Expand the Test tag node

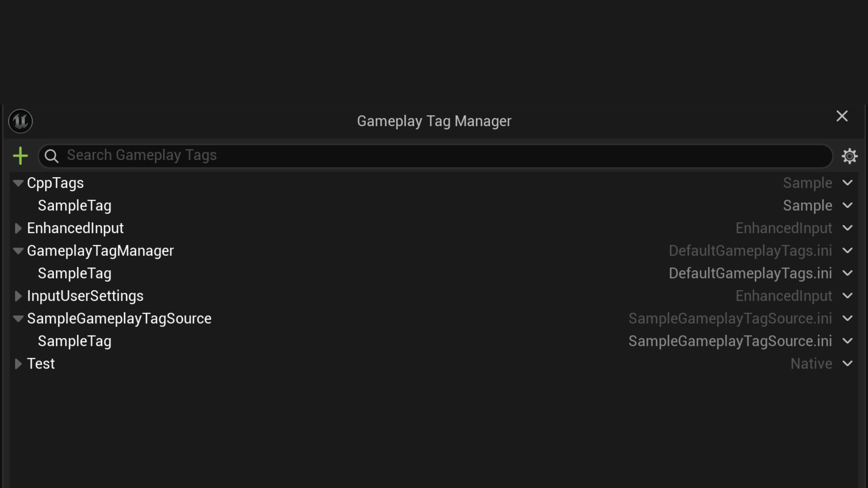coord(18,364)
